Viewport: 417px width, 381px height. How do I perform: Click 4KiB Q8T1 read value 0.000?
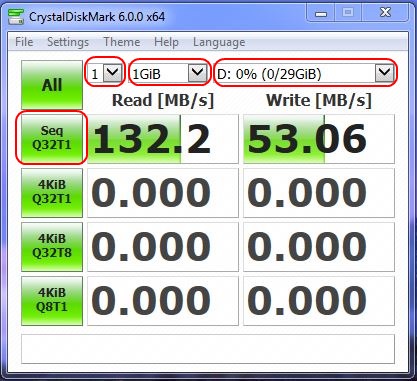coord(163,301)
